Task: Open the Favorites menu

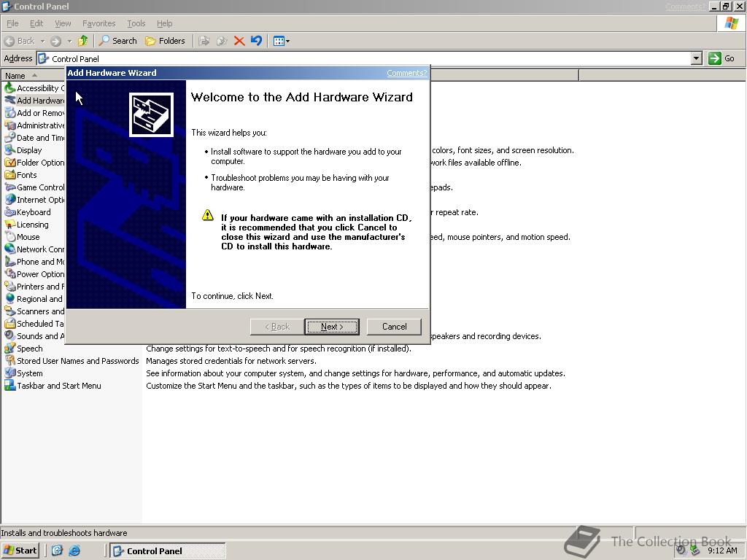Action: coord(98,23)
